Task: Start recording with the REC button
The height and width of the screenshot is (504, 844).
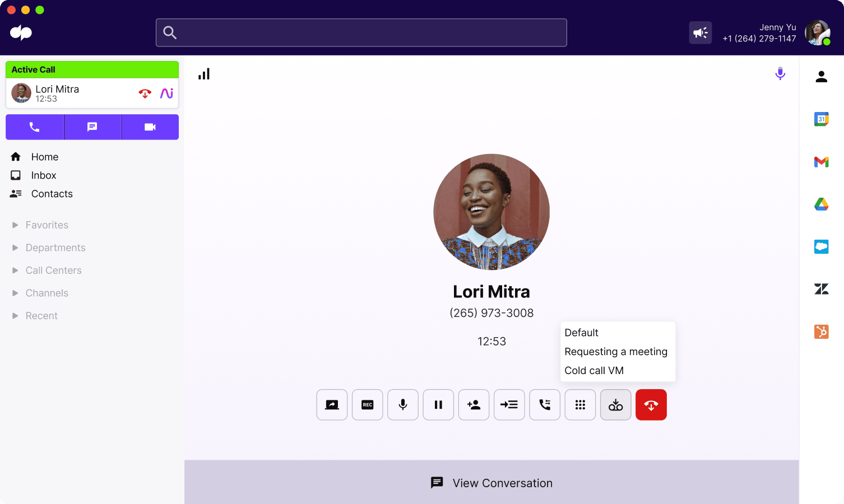Action: coord(367,404)
